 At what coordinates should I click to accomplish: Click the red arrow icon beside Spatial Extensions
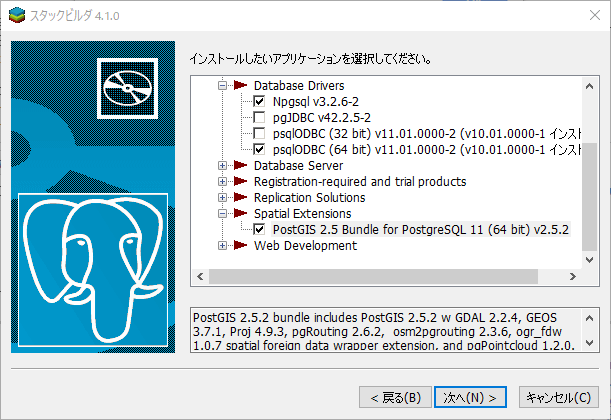coord(240,214)
